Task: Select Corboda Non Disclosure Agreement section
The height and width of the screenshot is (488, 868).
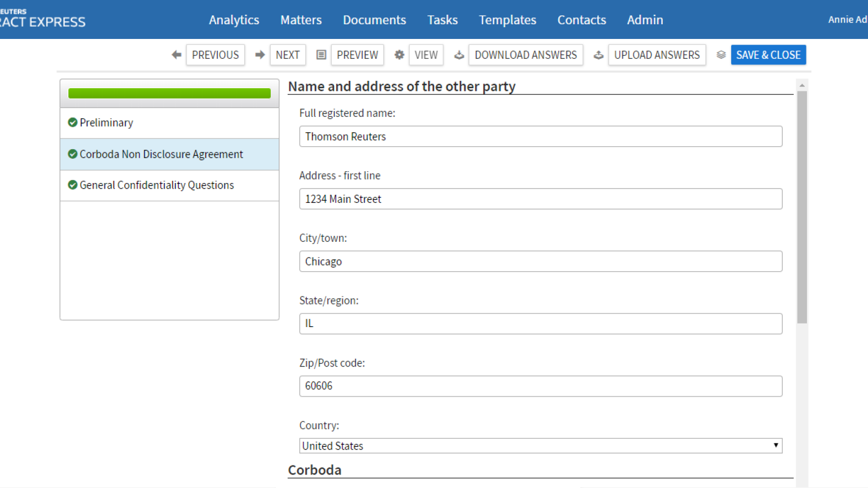Action: pos(170,154)
